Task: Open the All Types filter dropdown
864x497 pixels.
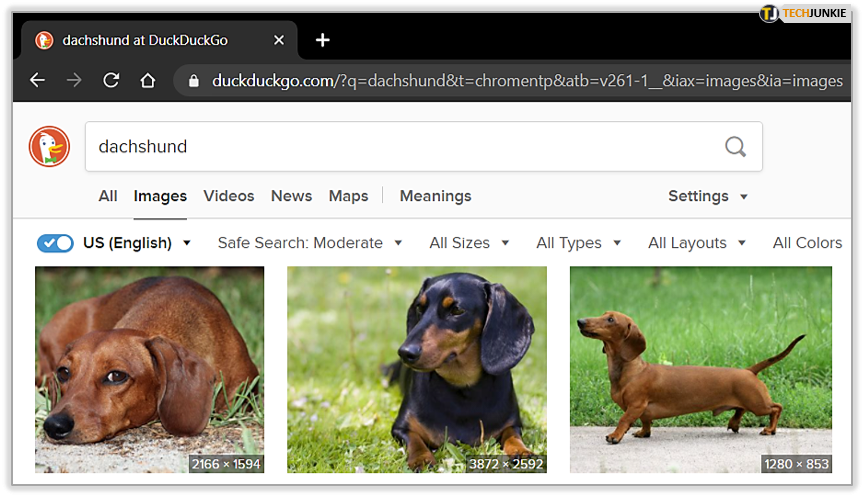Action: 579,243
